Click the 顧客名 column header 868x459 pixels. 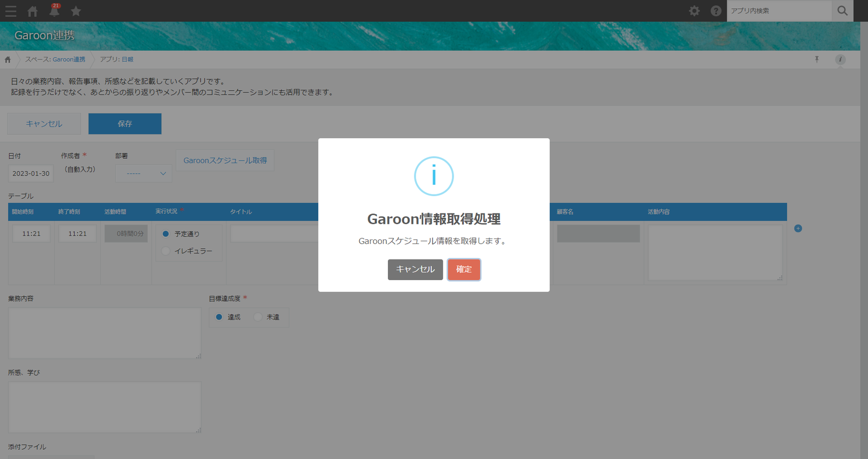click(x=565, y=212)
